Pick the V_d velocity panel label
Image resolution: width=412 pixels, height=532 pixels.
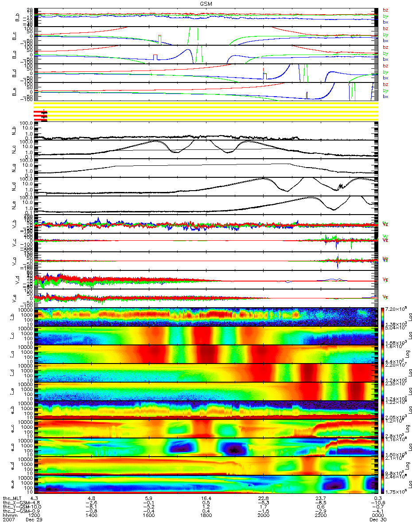[x=17, y=280]
